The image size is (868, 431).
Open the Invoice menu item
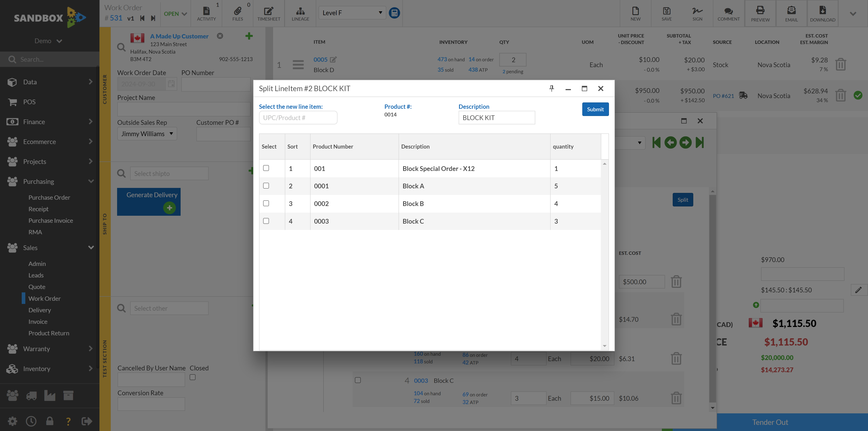click(38, 322)
